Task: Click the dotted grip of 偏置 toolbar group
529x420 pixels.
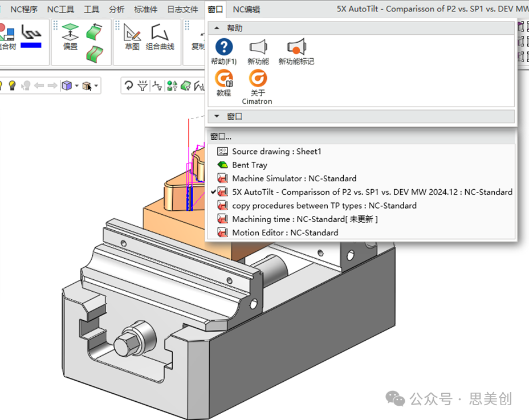Action: click(55, 26)
